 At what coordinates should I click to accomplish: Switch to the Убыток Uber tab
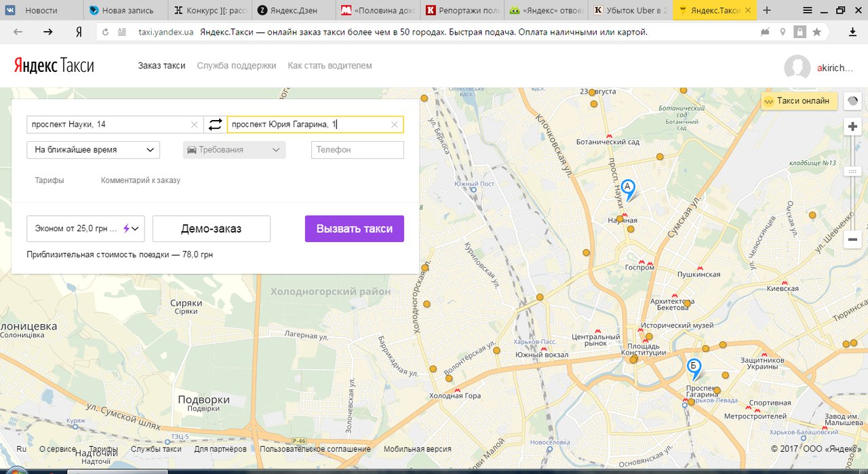(631, 10)
